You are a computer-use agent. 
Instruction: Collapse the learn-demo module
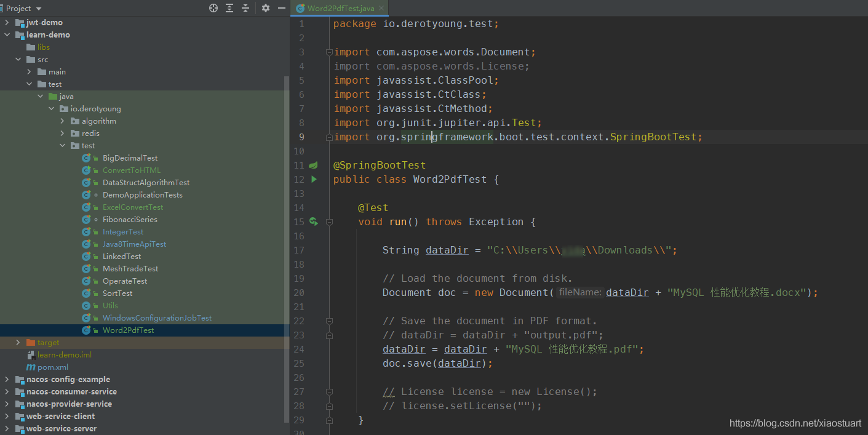[x=7, y=35]
